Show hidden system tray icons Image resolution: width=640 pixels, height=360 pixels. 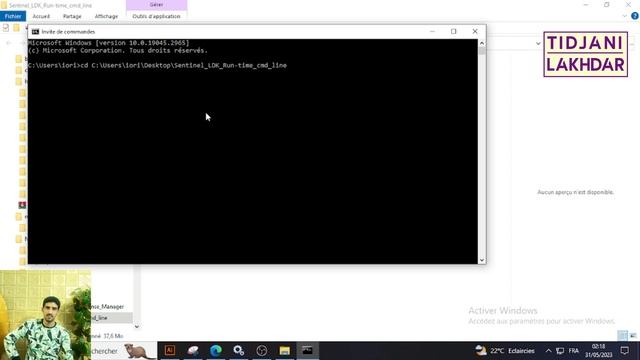pos(548,351)
